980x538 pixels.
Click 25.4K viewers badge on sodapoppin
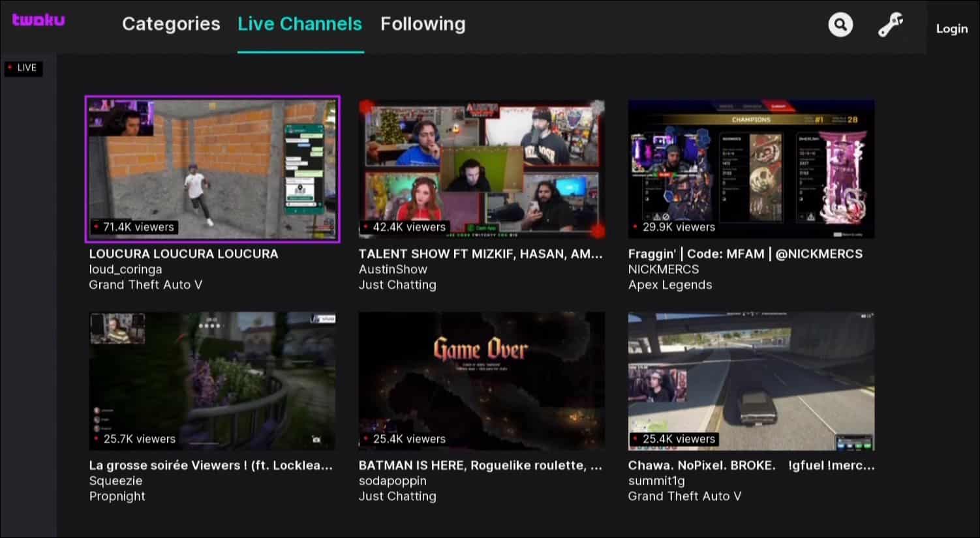click(x=405, y=439)
